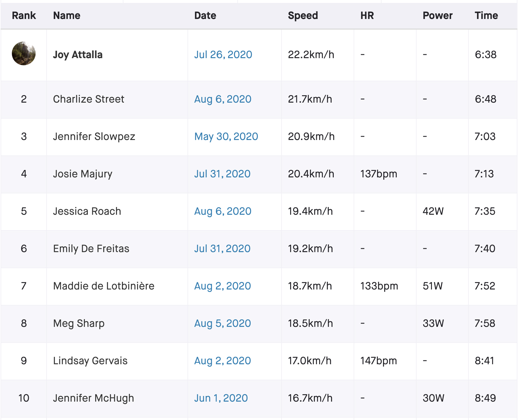Screen dimensions: 518x420
Task: Open the Jun 1, 2020 activity link
Action: [221, 398]
